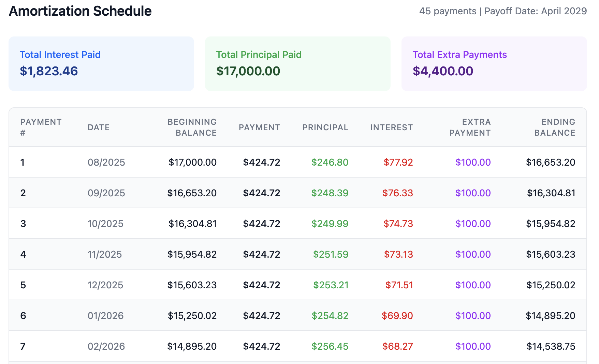Select the Total Principal Paid summary card
The height and width of the screenshot is (364, 599).
pos(297,63)
